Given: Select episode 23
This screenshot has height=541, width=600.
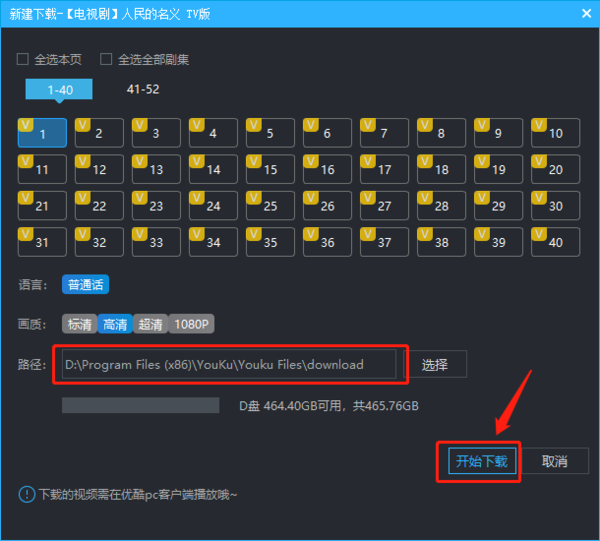Looking at the screenshot, I should (156, 205).
